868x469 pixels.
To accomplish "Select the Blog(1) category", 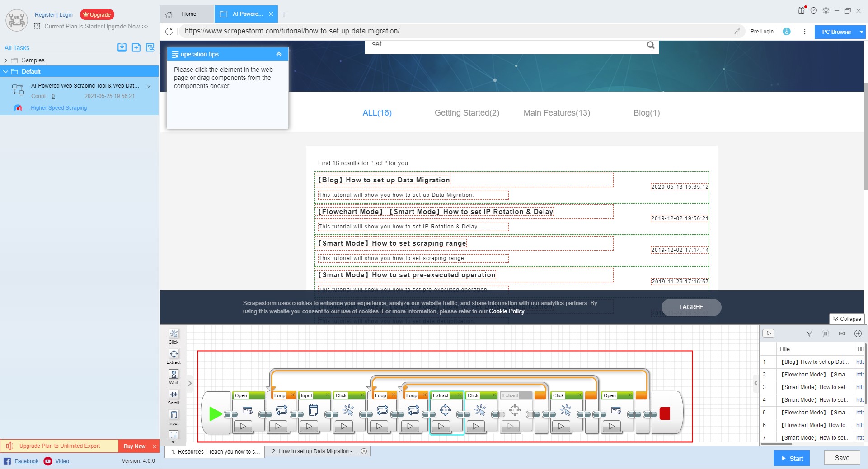I will click(647, 113).
